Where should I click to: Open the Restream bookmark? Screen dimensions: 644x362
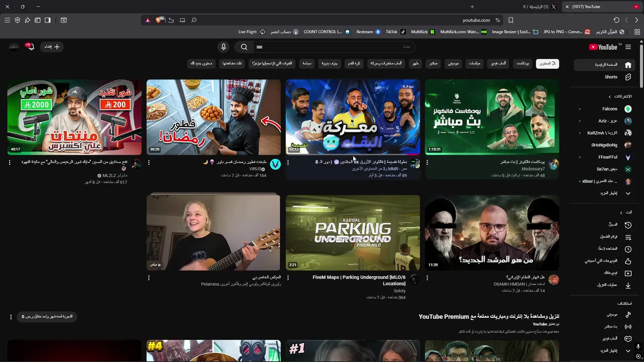(x=368, y=32)
